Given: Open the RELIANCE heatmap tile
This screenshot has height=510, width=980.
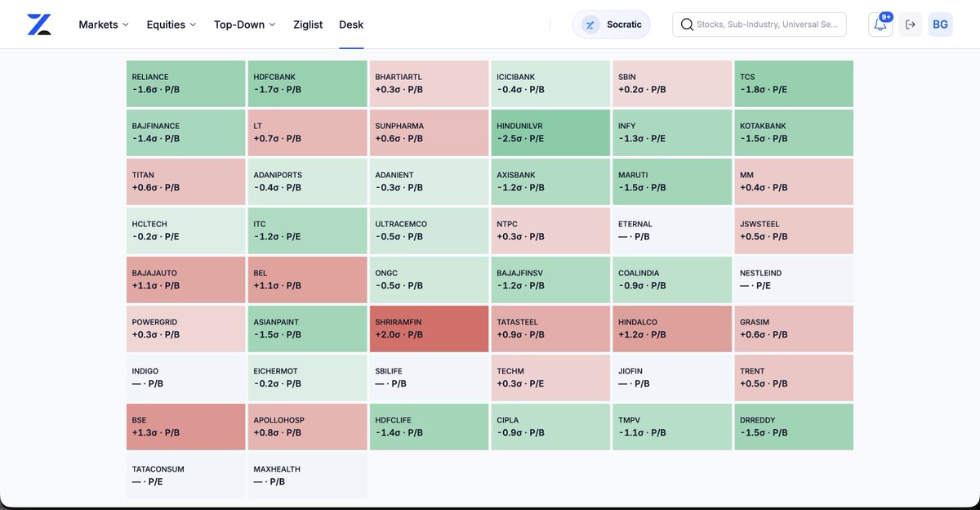Looking at the screenshot, I should pos(185,83).
